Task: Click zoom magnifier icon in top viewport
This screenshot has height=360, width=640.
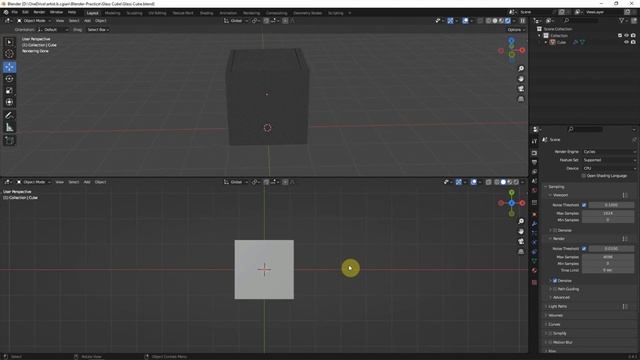Action: tap(521, 69)
